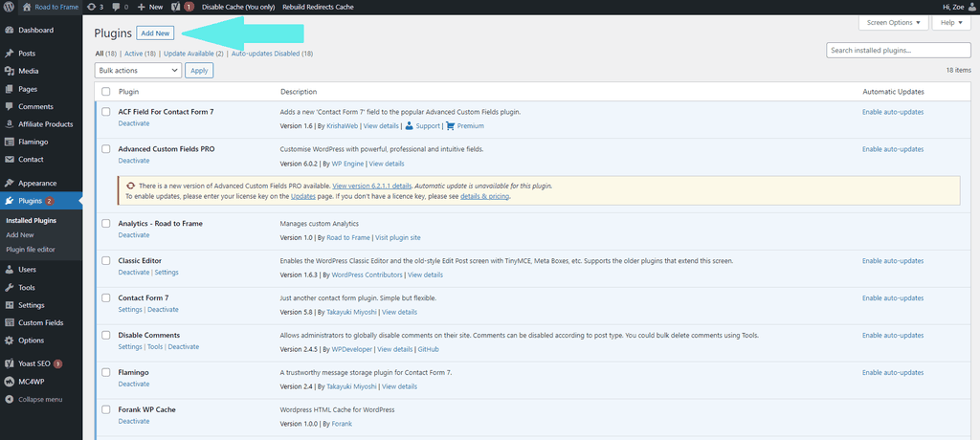This screenshot has height=440, width=980.
Task: Collapse the admin sidebar menu
Action: tap(40, 399)
